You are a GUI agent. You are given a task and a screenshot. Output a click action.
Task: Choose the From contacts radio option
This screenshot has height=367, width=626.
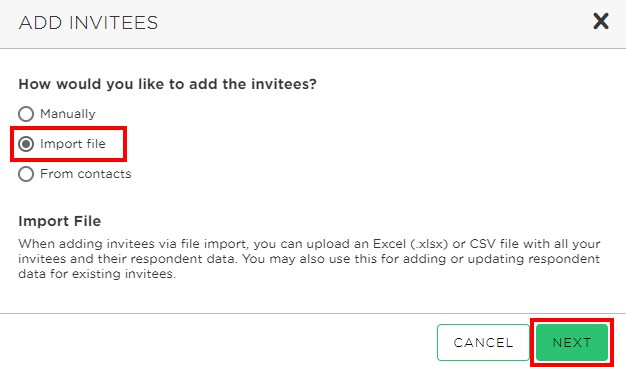(x=26, y=174)
